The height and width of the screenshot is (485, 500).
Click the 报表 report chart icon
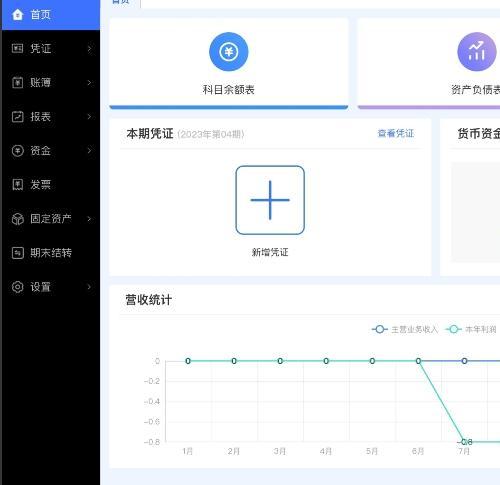coord(17,117)
